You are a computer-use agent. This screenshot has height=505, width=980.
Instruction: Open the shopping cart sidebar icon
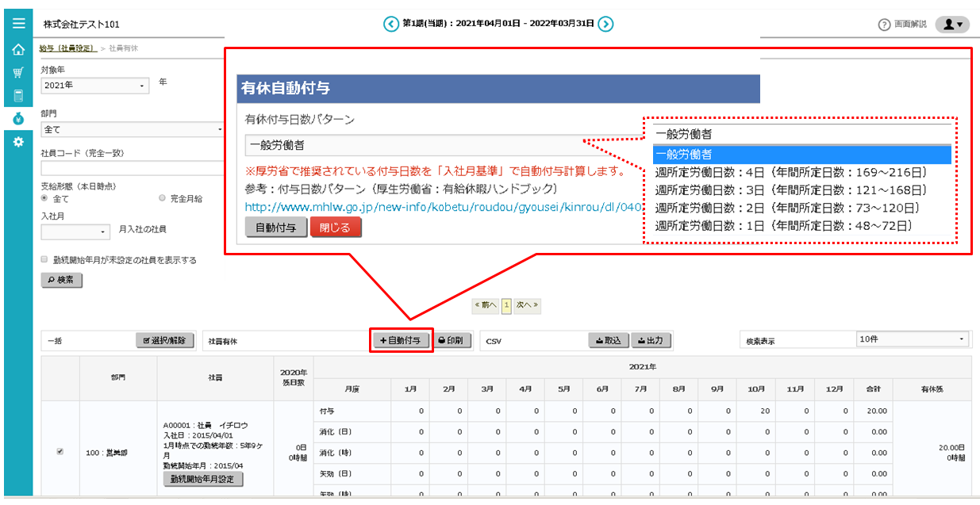click(x=18, y=73)
